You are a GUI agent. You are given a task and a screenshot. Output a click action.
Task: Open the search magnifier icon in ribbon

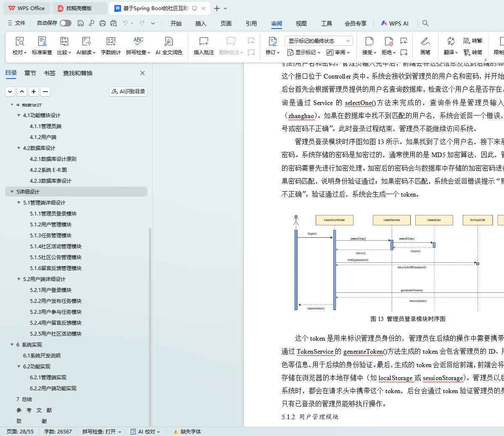pos(425,24)
